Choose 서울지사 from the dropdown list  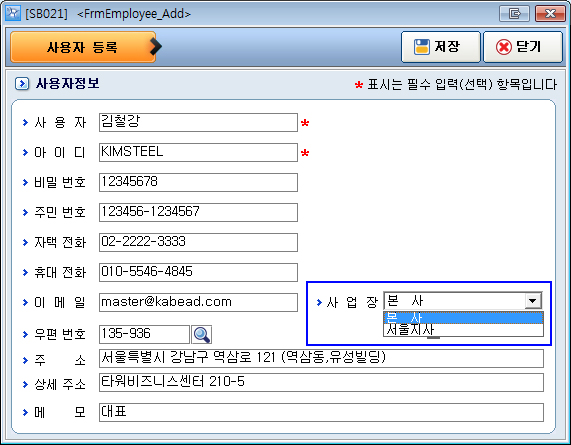tap(464, 330)
